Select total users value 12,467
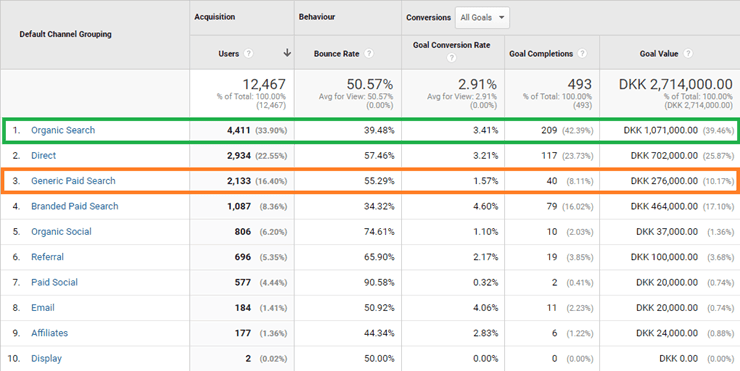This screenshot has height=371, width=740. click(x=264, y=84)
